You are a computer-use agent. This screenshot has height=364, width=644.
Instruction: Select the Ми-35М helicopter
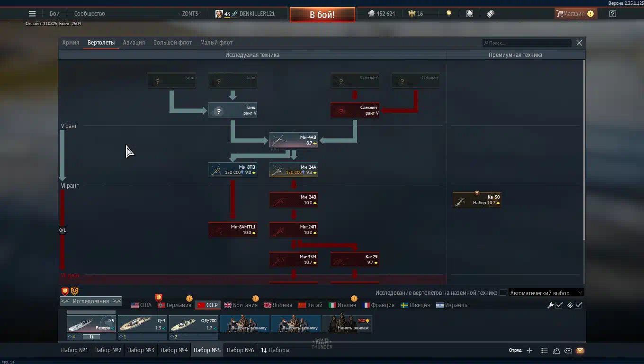(294, 259)
